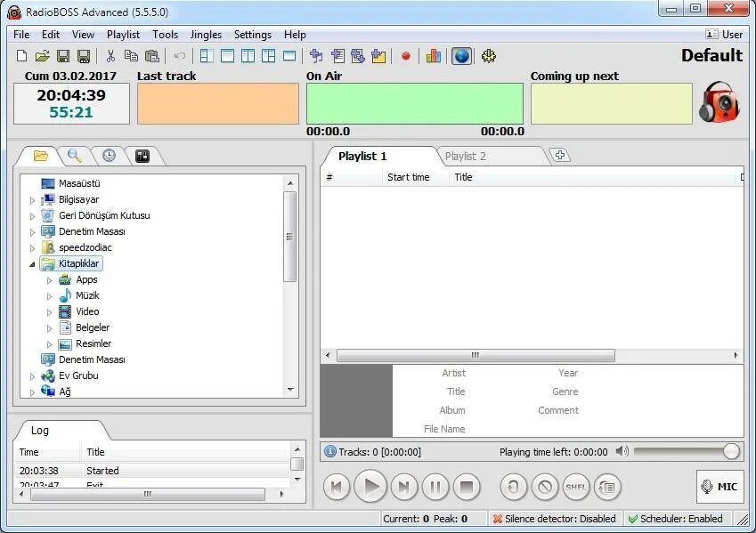Expand the Belgeler library node
Image resolution: width=756 pixels, height=533 pixels.
point(49,328)
